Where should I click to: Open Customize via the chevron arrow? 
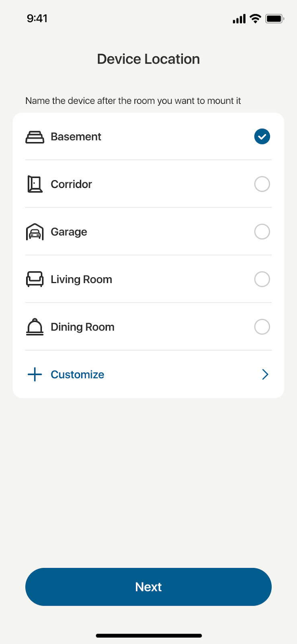click(x=265, y=374)
